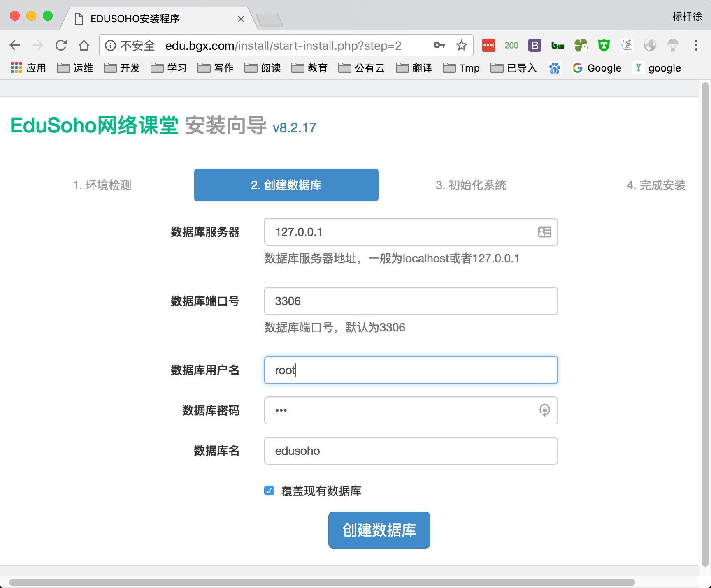Image resolution: width=711 pixels, height=588 pixels.
Task: Click the 安装向导 heading text
Action: (x=226, y=125)
